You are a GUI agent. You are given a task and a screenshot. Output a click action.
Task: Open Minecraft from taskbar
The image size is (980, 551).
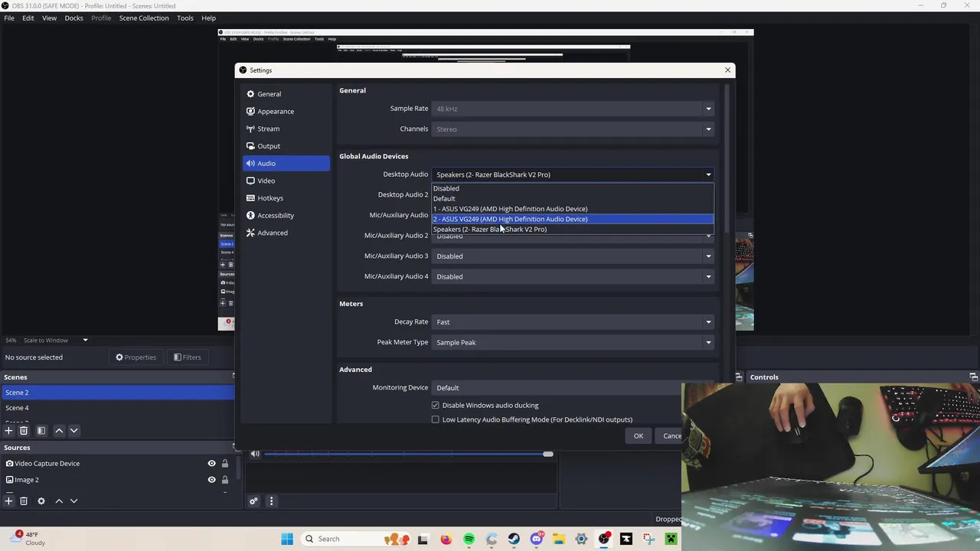(671, 539)
